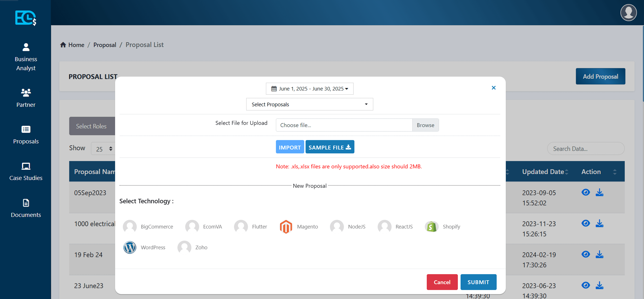Open Documents sidebar section

(x=26, y=208)
